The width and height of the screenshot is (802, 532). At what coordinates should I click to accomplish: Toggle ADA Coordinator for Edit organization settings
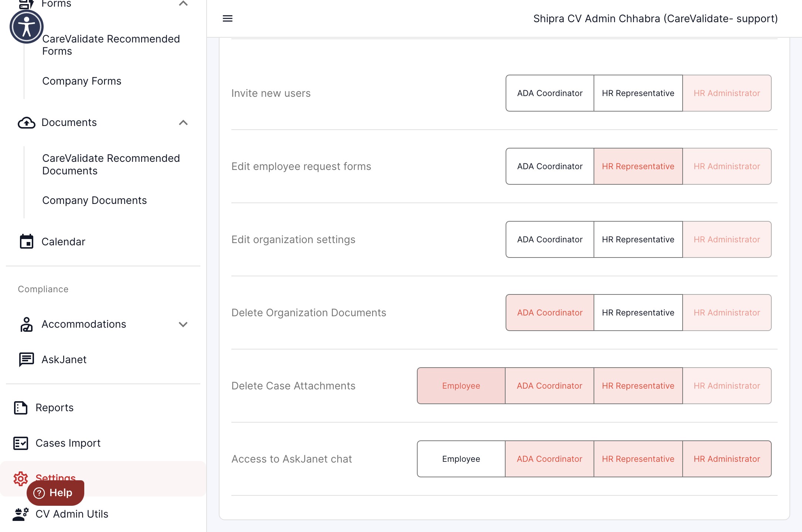[550, 239]
